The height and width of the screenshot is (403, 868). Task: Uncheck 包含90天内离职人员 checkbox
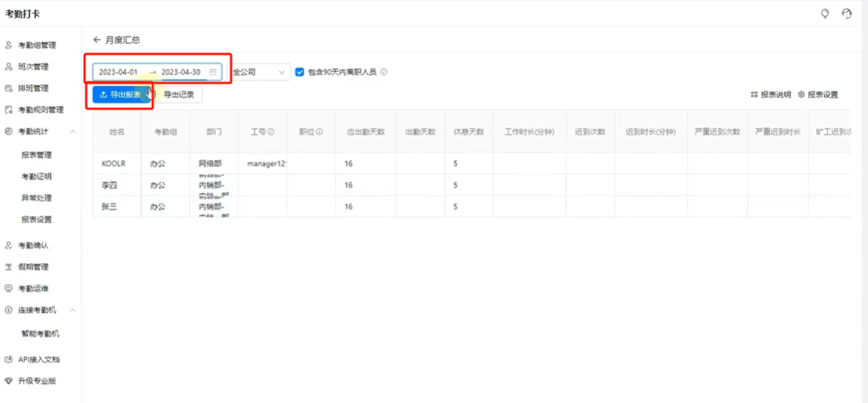click(299, 72)
